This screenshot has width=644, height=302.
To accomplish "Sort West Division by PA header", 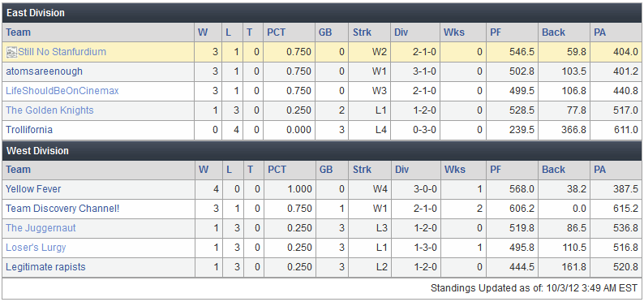I will (600, 170).
